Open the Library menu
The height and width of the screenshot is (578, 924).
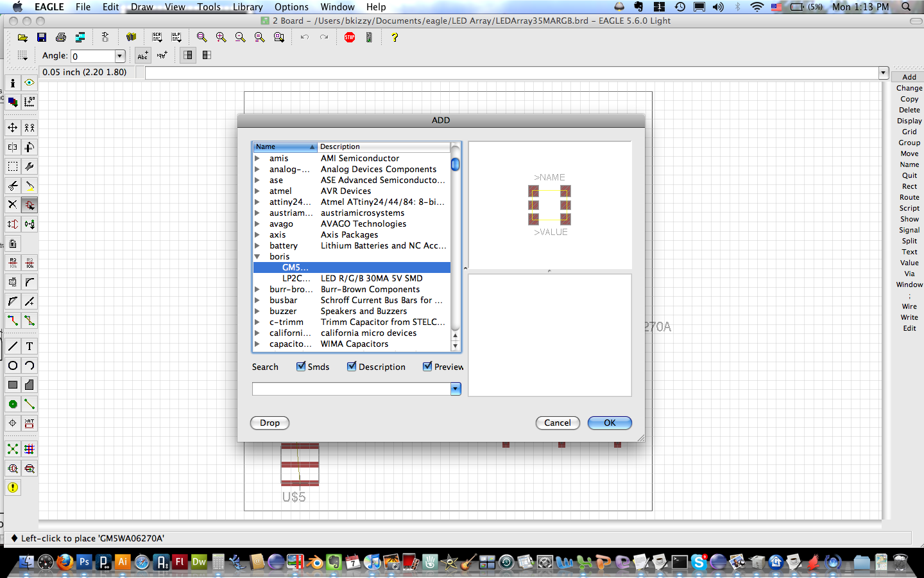248,6
